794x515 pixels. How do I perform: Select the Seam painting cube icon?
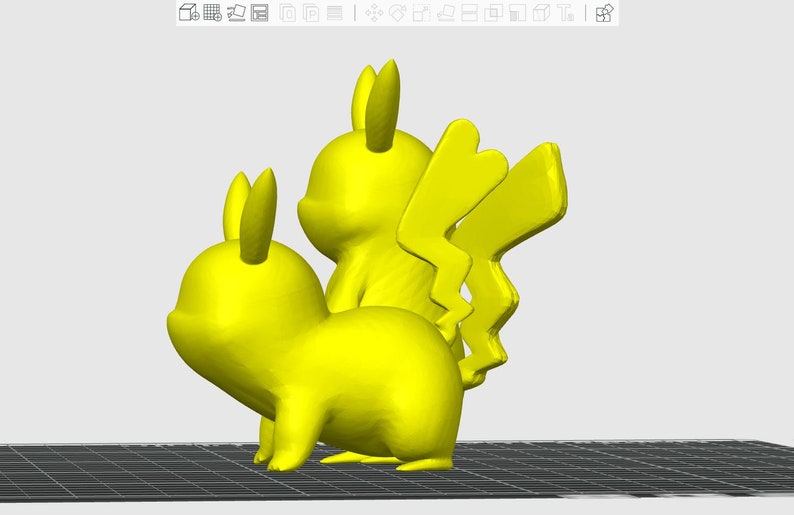[541, 13]
